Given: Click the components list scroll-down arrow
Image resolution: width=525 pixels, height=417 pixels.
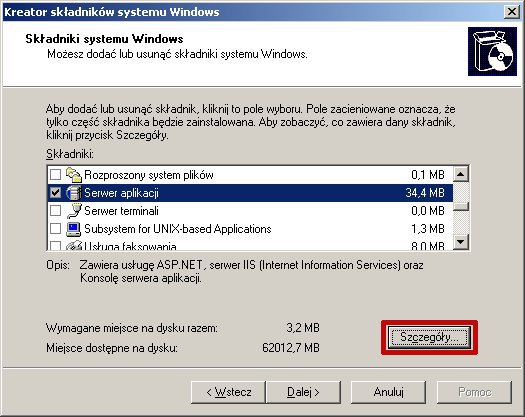Looking at the screenshot, I should coord(461,241).
